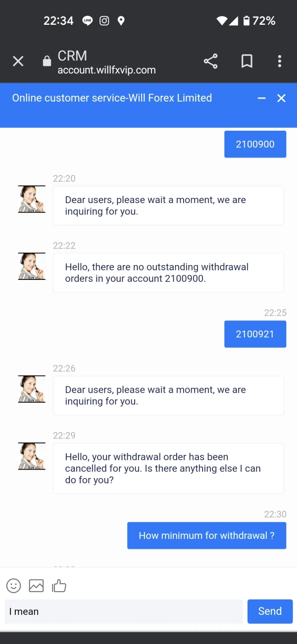Tap the agent avatar at 22:20

pos(32,199)
